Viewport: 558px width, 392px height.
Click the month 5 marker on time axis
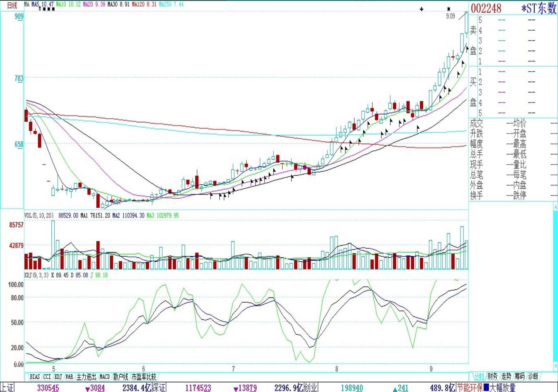(x=54, y=369)
